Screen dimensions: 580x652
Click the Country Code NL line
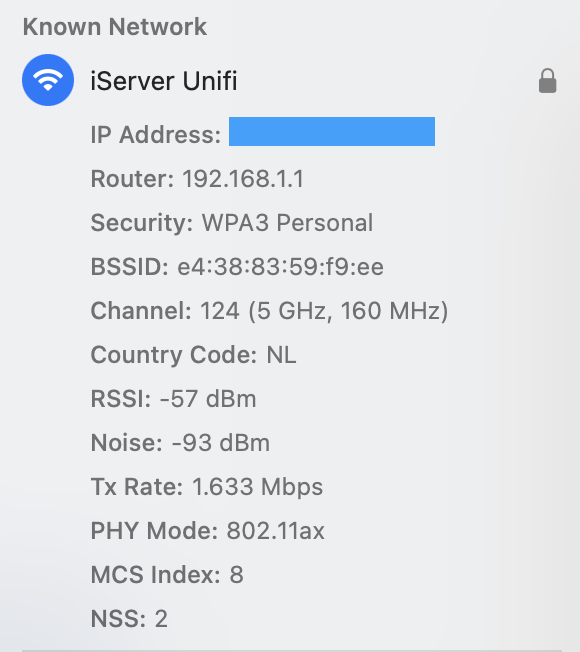click(x=193, y=355)
